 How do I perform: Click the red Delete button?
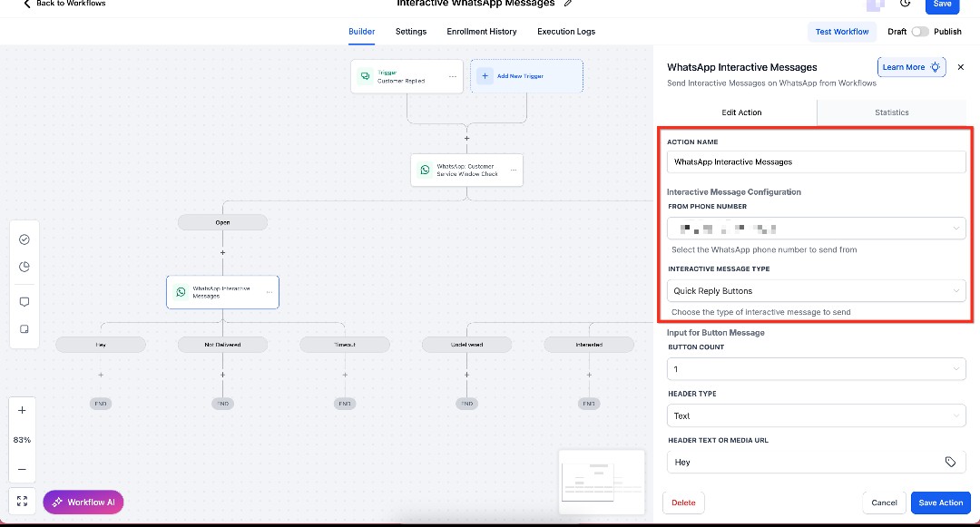click(683, 503)
